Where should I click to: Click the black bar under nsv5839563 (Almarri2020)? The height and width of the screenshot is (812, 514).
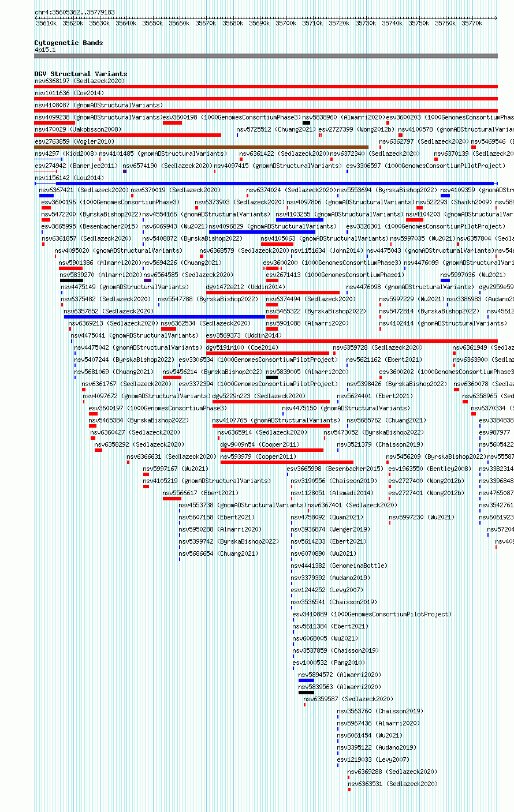(306, 693)
